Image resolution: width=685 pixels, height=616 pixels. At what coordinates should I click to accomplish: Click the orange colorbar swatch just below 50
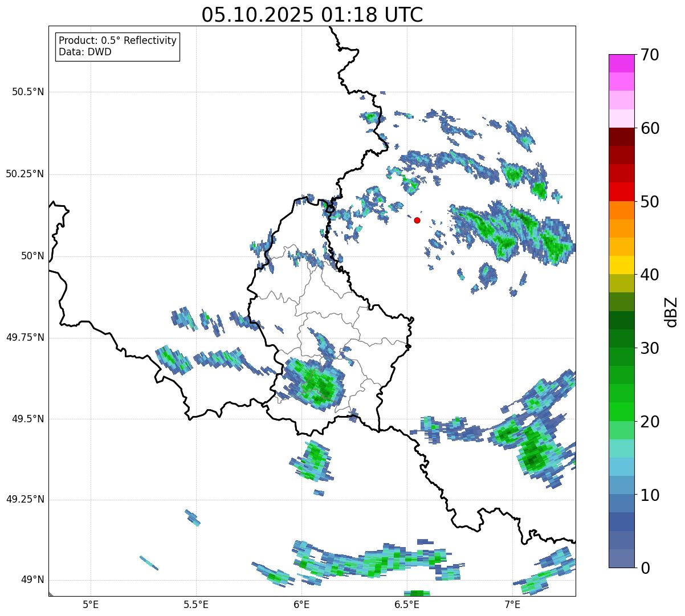621,210
